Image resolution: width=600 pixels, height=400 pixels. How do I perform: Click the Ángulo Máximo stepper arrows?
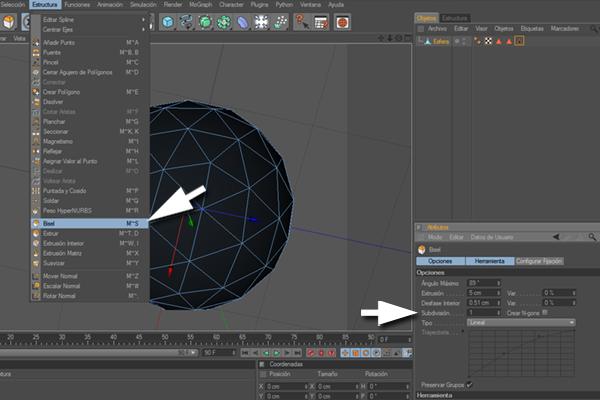(498, 283)
